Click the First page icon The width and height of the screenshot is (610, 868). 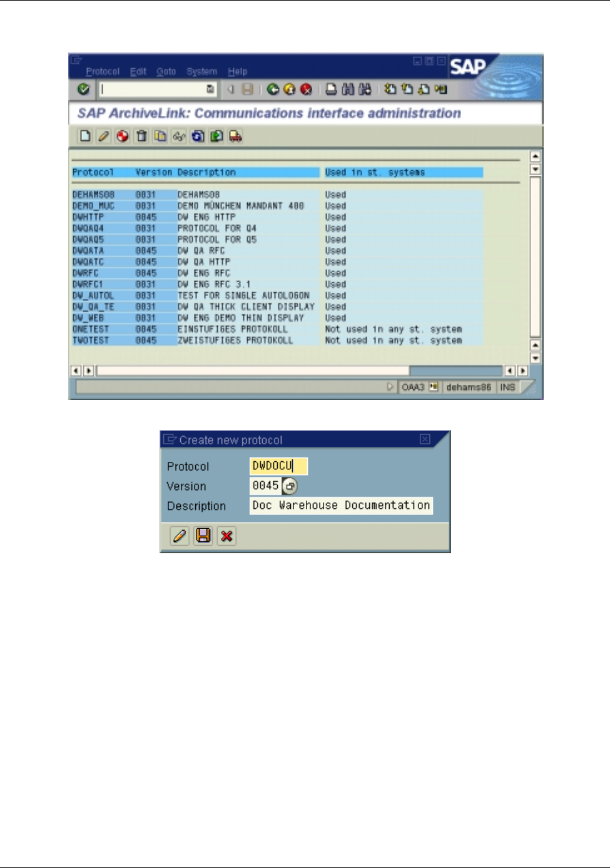tap(390, 89)
